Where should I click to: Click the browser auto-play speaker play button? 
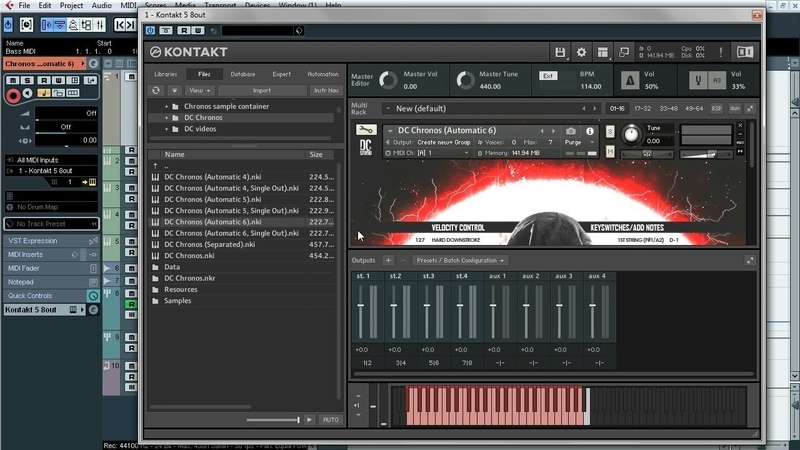coord(309,419)
